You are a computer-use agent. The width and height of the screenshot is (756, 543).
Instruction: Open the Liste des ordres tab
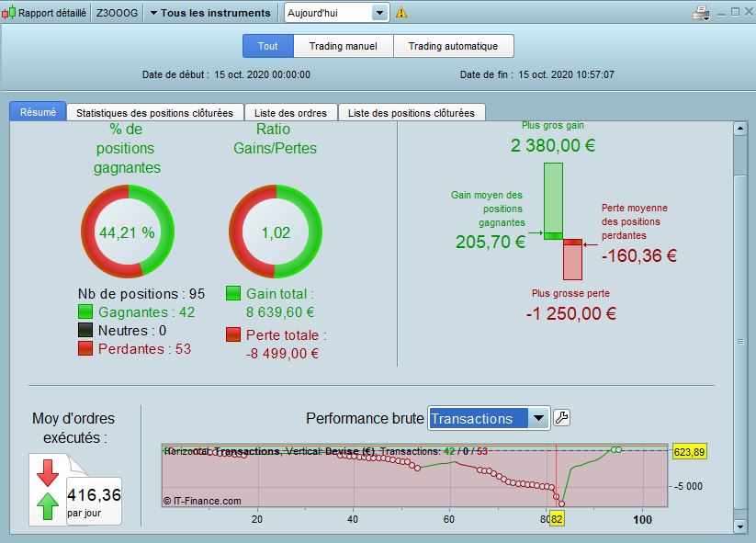(290, 113)
